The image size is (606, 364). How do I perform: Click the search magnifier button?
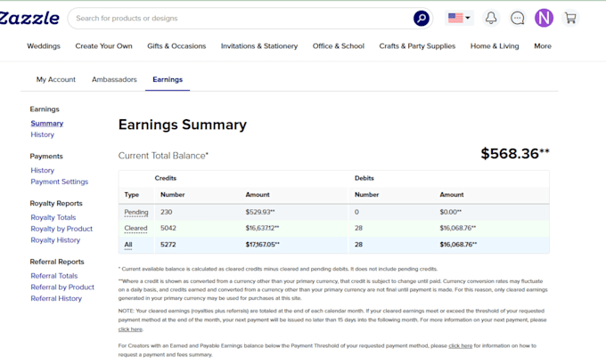(421, 18)
